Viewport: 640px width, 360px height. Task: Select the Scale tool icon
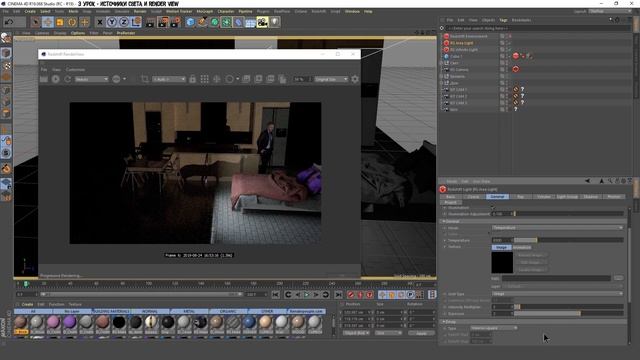click(x=60, y=22)
